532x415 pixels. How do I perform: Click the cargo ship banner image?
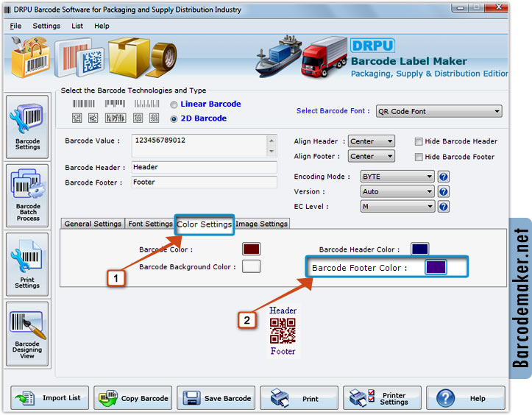point(278,56)
